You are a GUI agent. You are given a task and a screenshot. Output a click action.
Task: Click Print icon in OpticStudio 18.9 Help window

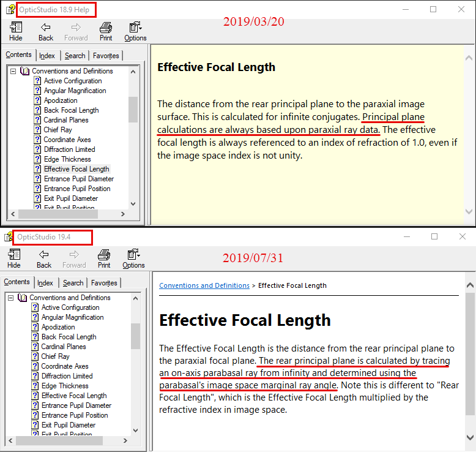coord(106,28)
